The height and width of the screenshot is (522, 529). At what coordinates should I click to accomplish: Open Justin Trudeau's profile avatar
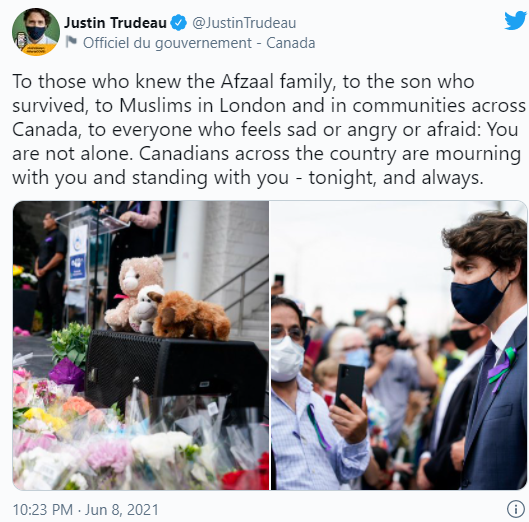(x=36, y=32)
